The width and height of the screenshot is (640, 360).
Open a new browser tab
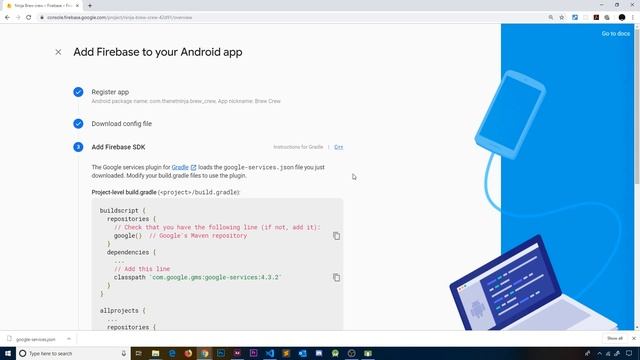coord(90,6)
